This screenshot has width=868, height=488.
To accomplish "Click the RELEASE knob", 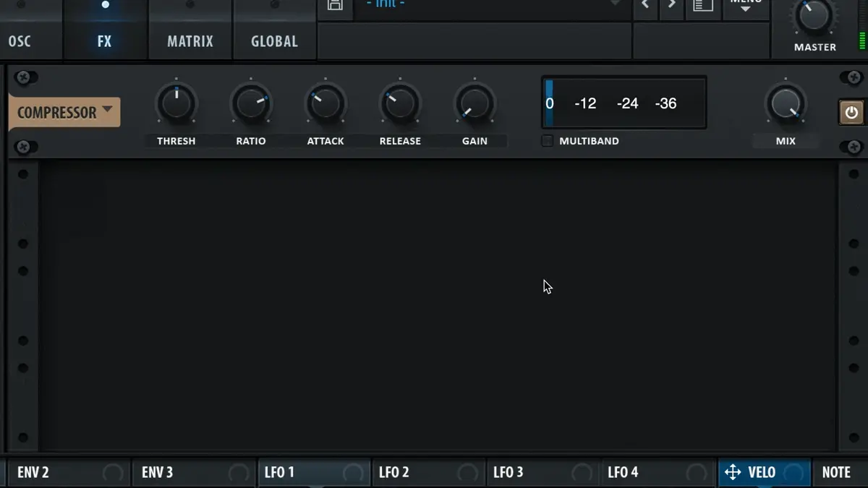I will [400, 104].
